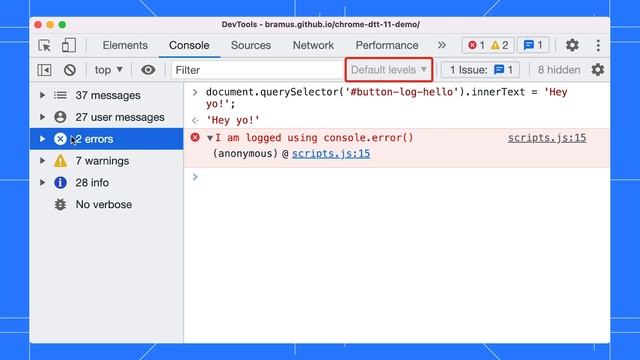The width and height of the screenshot is (640, 360).
Task: Open scripts.js:15 link at right of error
Action: pos(547,138)
